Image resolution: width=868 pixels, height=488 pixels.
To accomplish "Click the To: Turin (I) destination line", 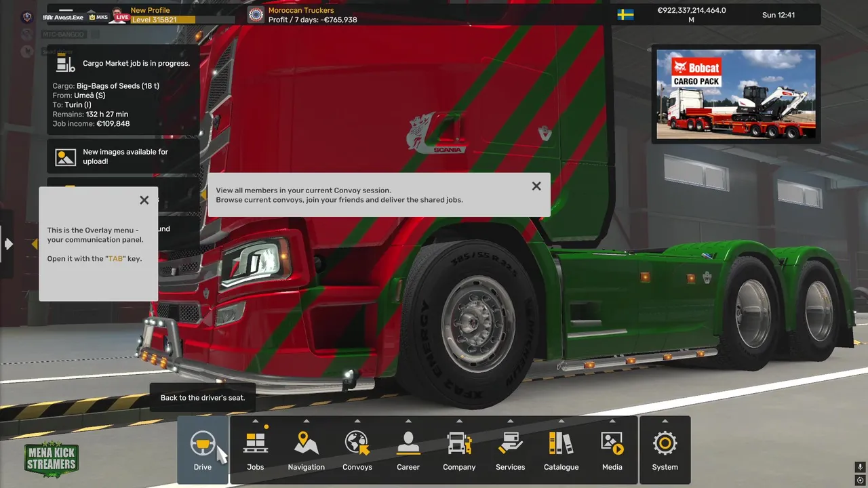I will 72,105.
